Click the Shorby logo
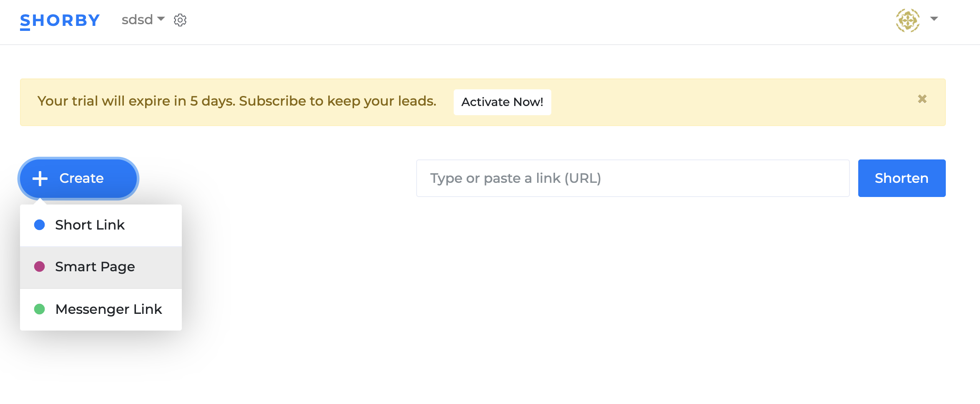The width and height of the screenshot is (980, 404). [x=60, y=21]
